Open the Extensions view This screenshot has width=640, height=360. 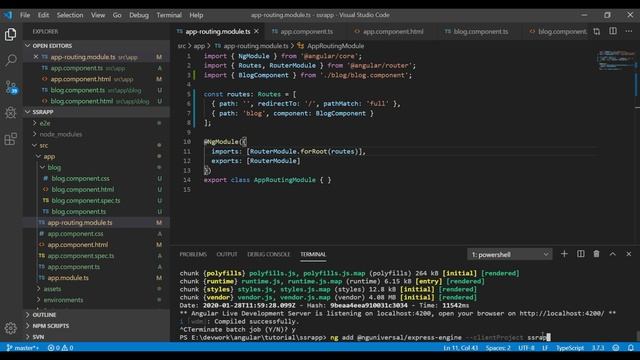11,139
